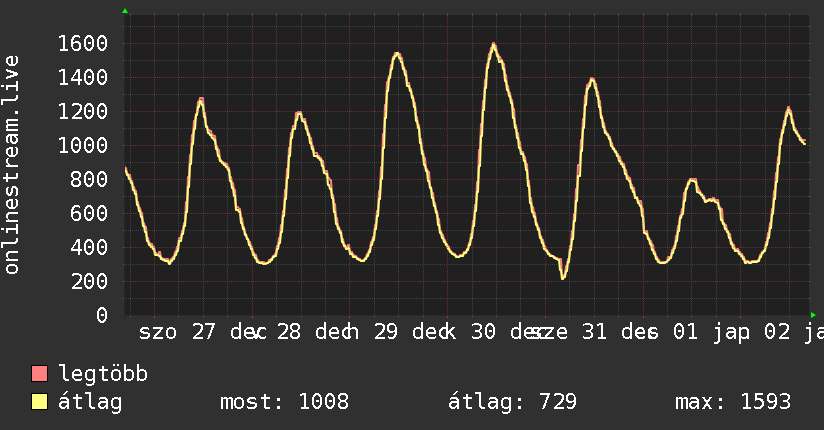The width and height of the screenshot is (824, 430).
Task: Click the 'max: 1593' statistic
Action: pyautogui.click(x=733, y=402)
